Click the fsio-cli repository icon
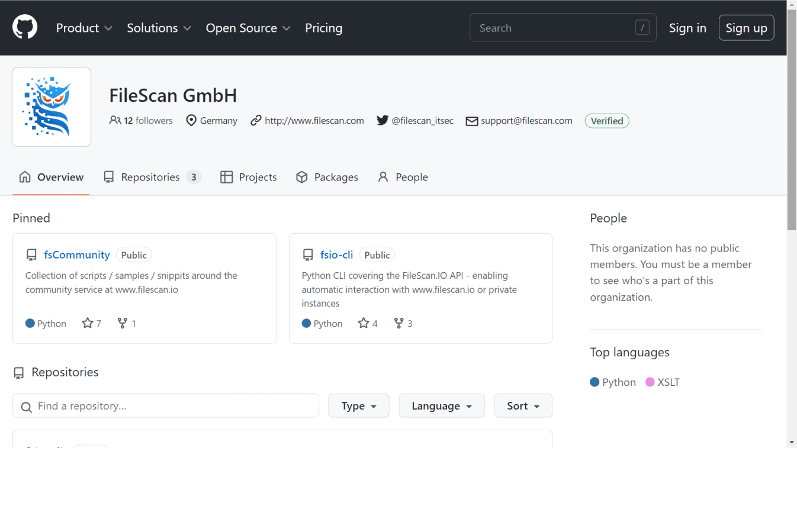Image resolution: width=797 pixels, height=532 pixels. pos(308,255)
